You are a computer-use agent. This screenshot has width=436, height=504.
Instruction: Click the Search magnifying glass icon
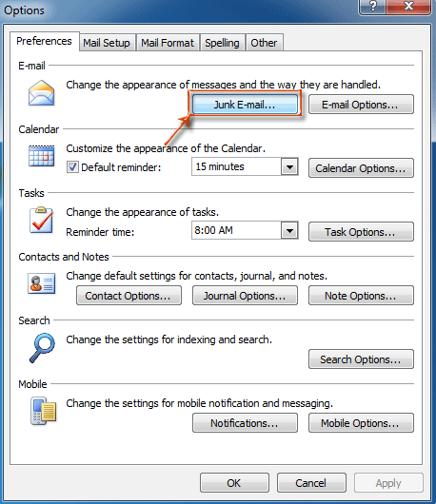(x=42, y=348)
